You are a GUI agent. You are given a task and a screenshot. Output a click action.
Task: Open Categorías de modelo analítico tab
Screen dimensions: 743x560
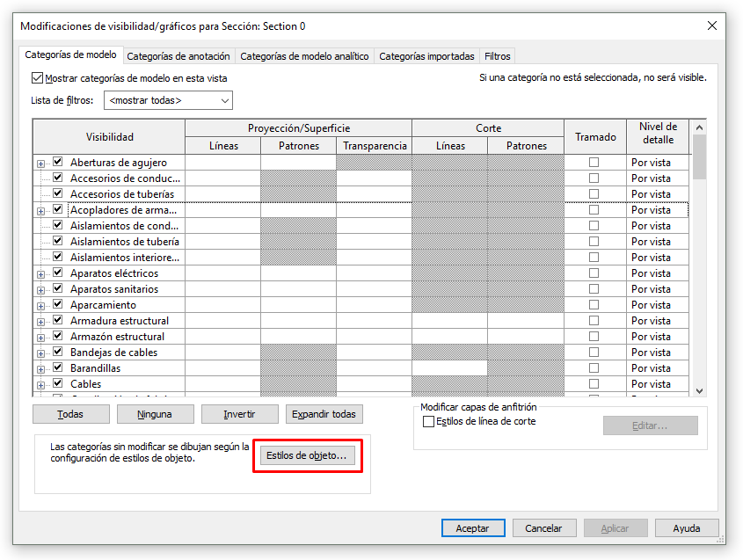[304, 56]
